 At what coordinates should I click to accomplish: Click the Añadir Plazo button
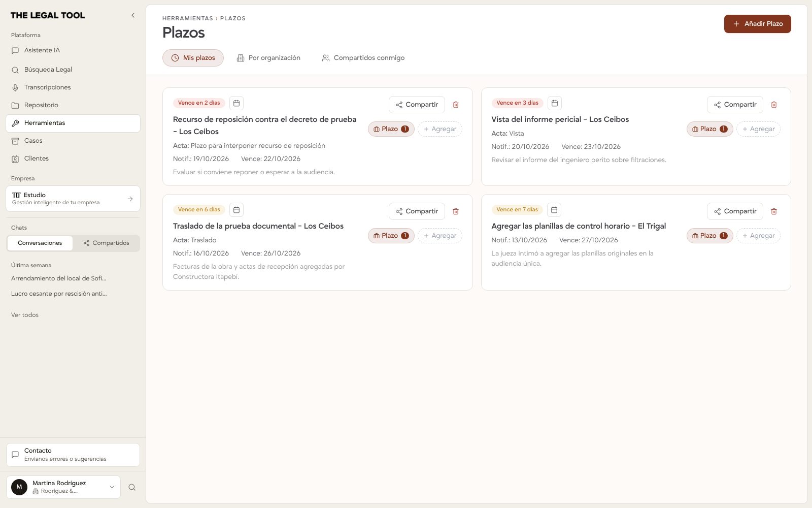[757, 24]
